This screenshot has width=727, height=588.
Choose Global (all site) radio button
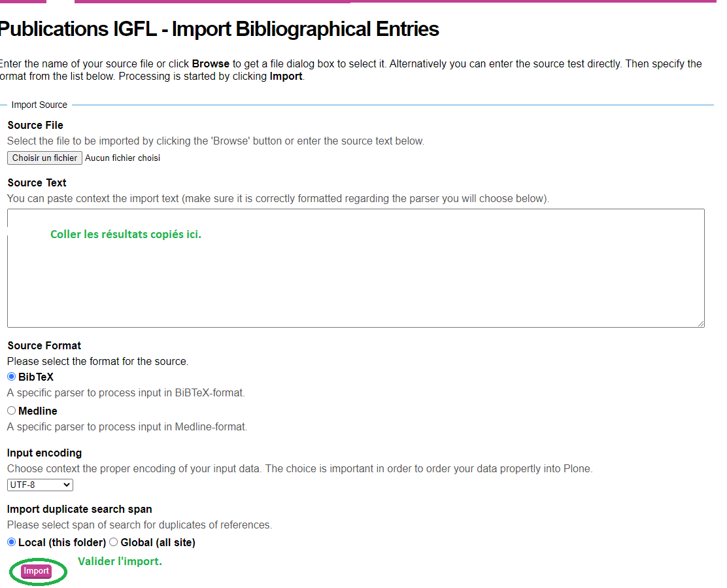[113, 542]
